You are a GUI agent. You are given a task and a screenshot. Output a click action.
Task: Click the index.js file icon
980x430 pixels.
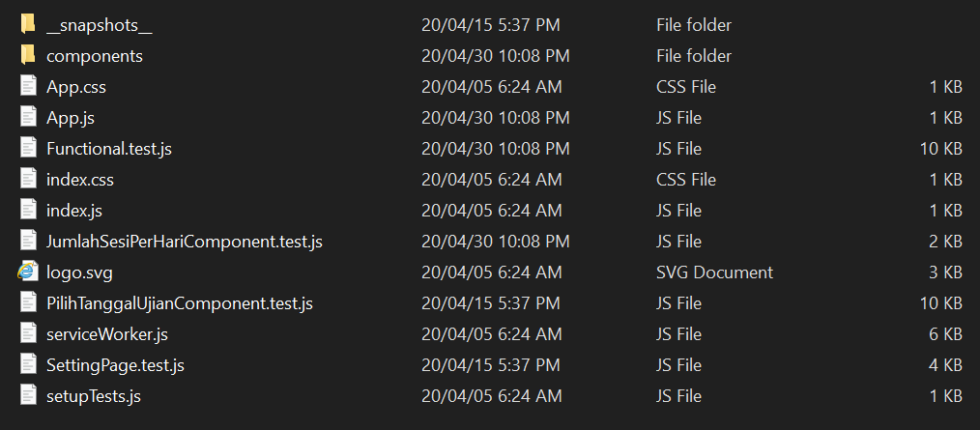click(28, 210)
